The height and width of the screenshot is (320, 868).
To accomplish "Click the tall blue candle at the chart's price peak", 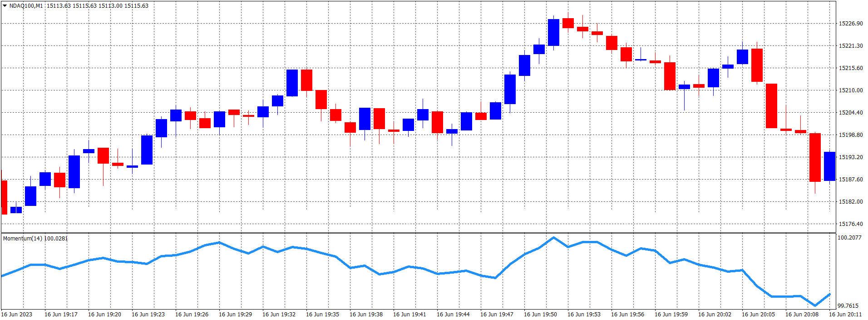I will pyautogui.click(x=553, y=32).
